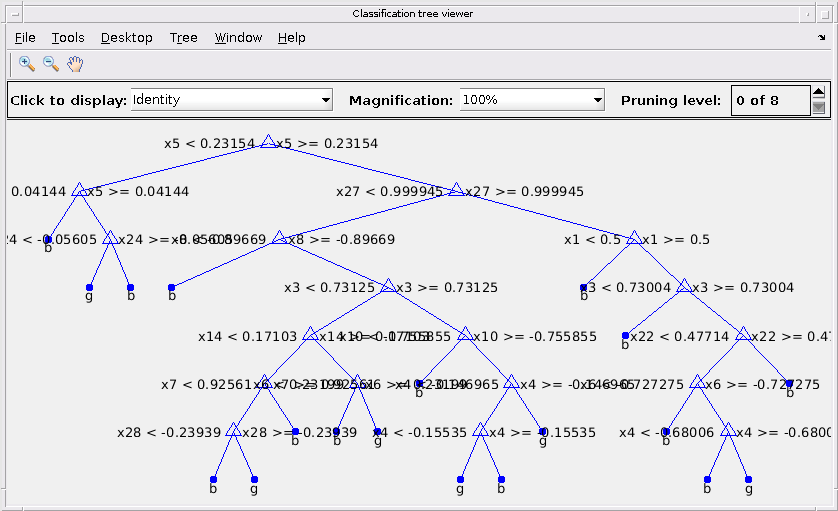
Task: Click the x10 >= -0.755855 branch triangle
Action: pyautogui.click(x=465, y=334)
